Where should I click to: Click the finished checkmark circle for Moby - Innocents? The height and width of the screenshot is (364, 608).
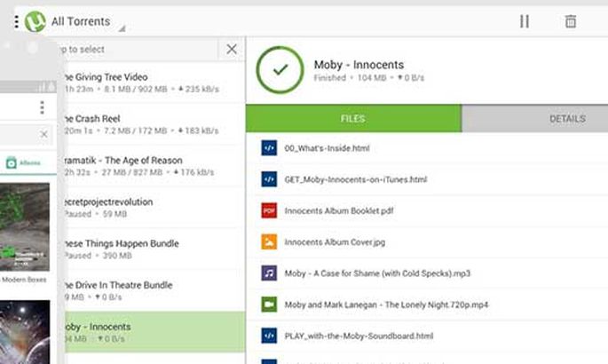pos(280,70)
